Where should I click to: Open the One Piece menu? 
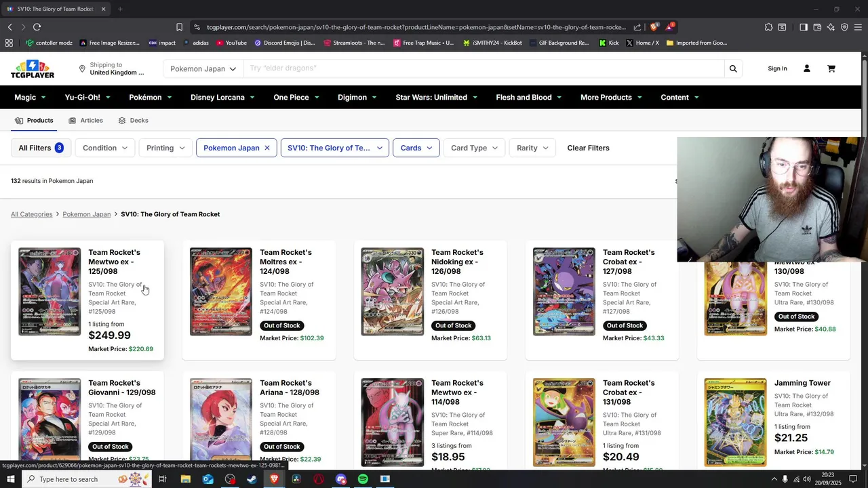point(296,98)
